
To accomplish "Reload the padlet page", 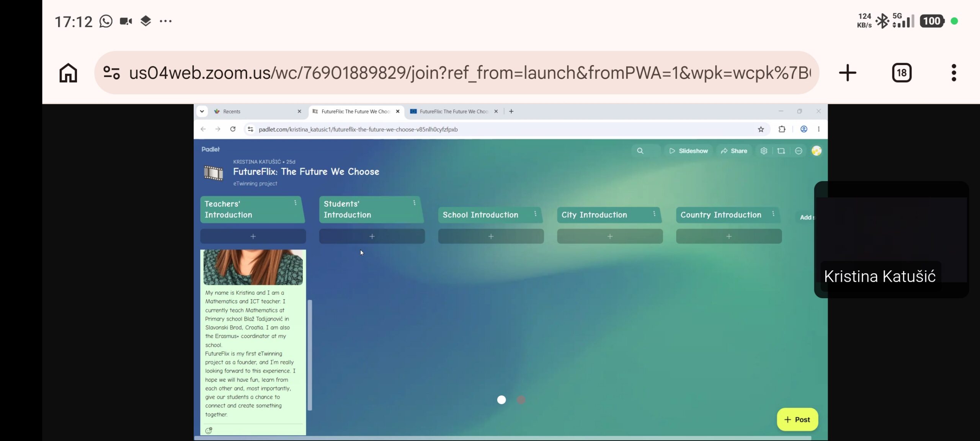I will coord(233,129).
